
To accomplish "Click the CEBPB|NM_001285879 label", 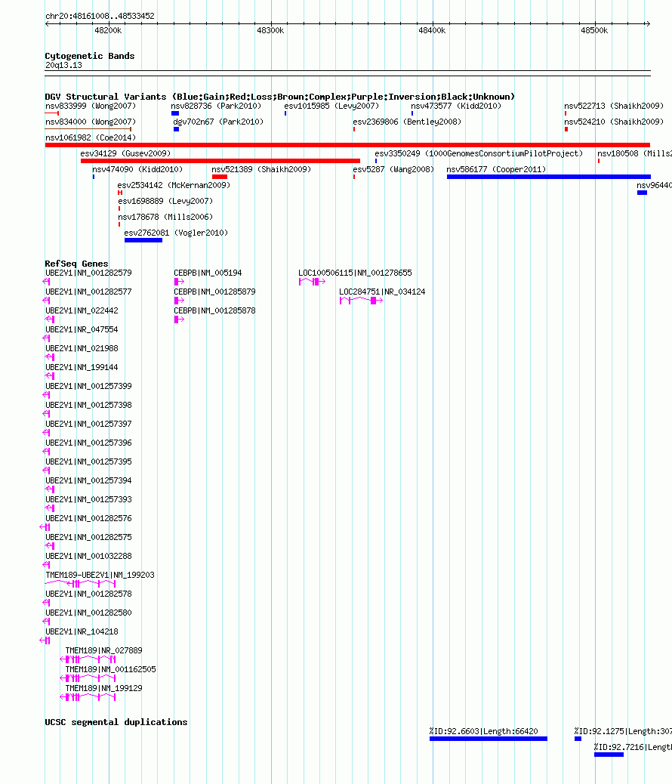I will [x=214, y=292].
